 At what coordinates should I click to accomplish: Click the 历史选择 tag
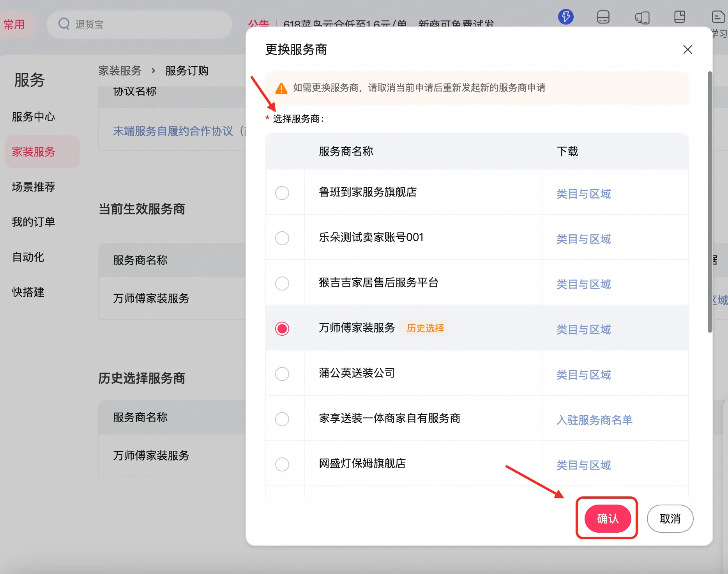pyautogui.click(x=425, y=328)
